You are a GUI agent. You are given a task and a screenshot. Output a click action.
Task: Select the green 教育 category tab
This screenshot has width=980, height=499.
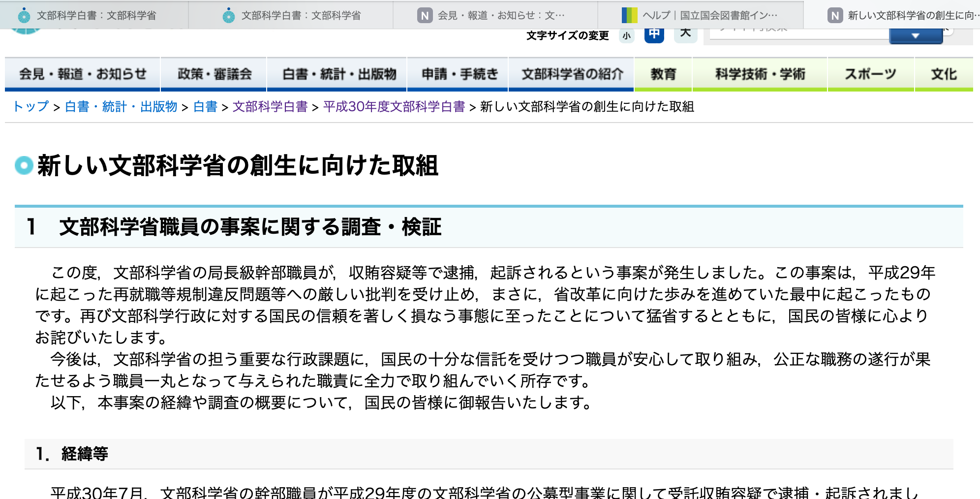point(663,74)
